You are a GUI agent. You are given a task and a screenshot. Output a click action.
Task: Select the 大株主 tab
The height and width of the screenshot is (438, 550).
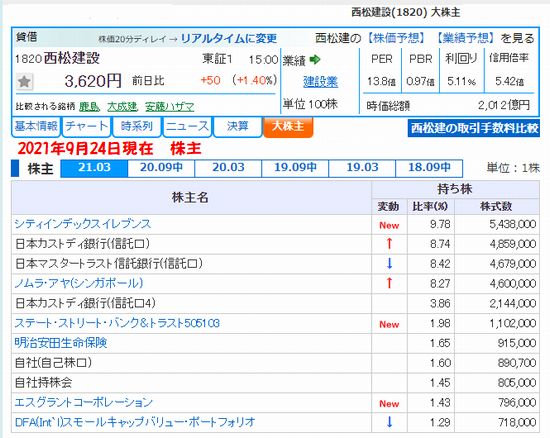[288, 127]
